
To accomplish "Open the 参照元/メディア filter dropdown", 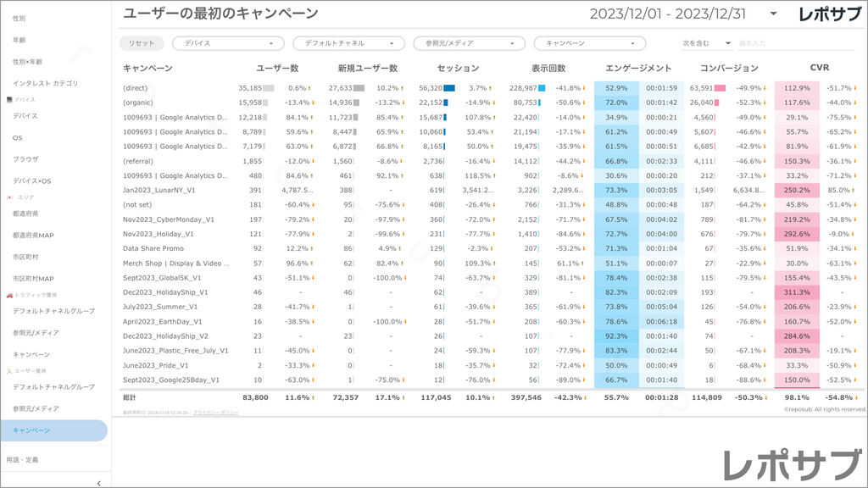I will [469, 43].
